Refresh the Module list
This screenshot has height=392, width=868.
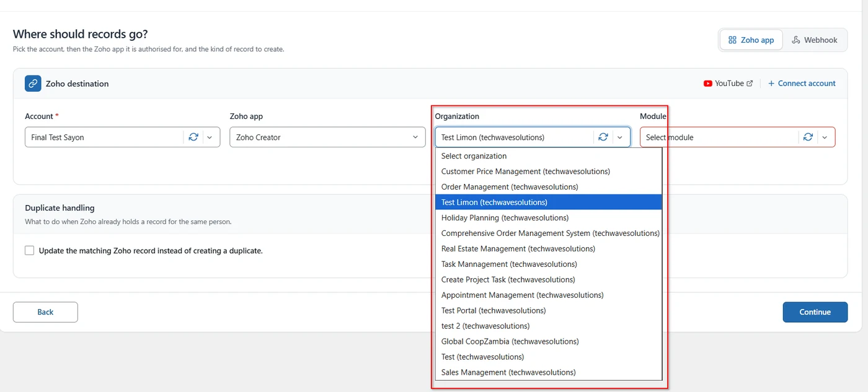pyautogui.click(x=808, y=137)
